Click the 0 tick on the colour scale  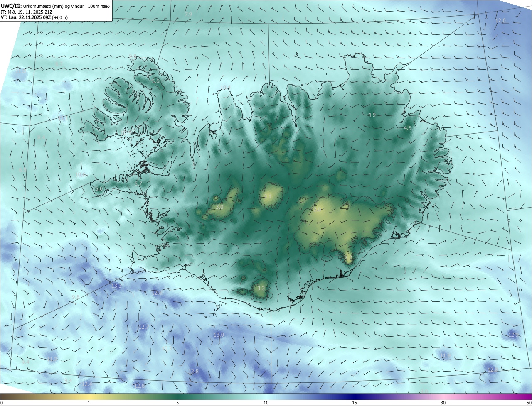point(2,403)
